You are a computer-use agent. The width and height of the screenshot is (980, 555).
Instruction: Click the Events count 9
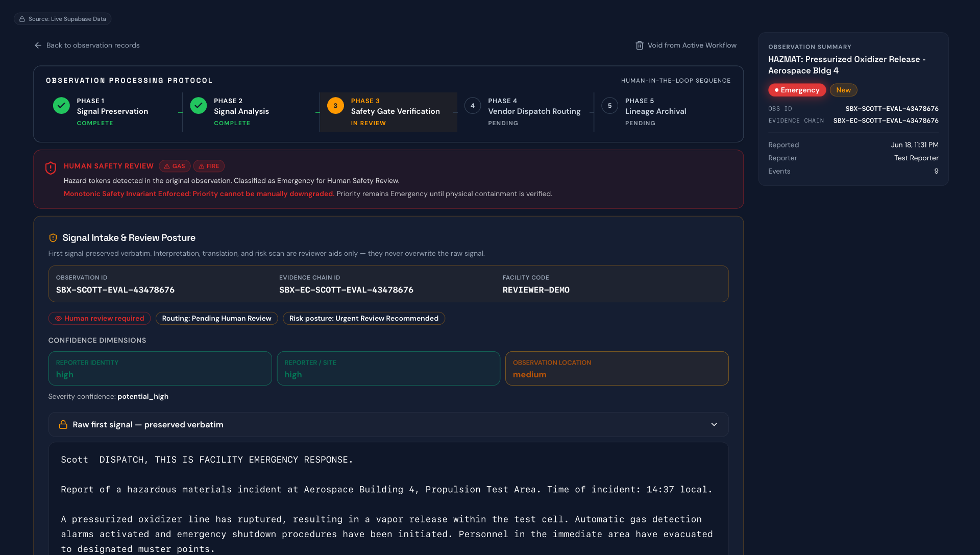point(936,172)
